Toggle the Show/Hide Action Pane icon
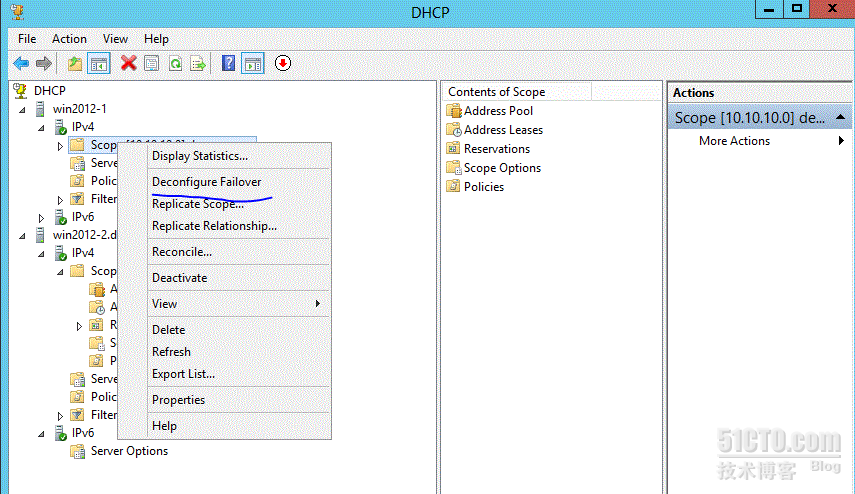Screen dimensions: 855x494 coord(253,63)
